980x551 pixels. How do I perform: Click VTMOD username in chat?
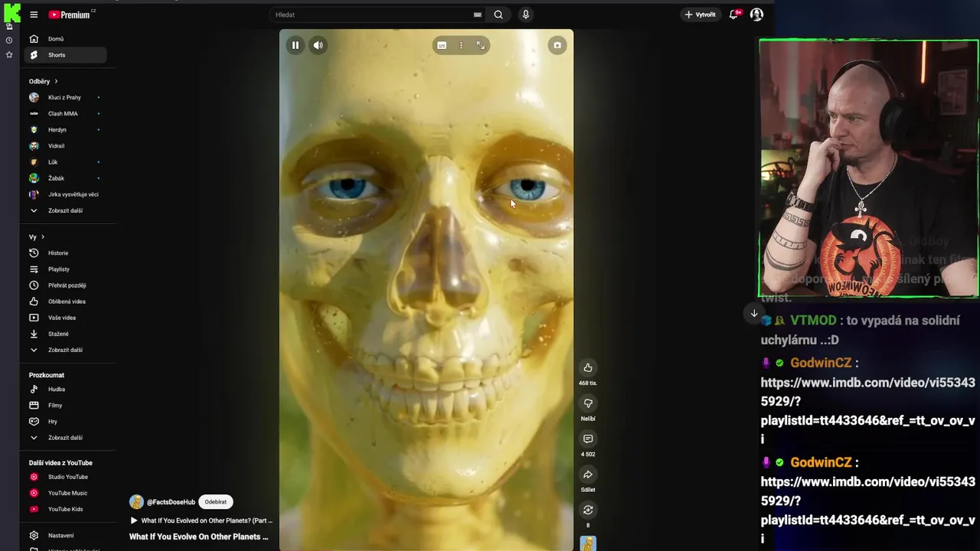813,321
